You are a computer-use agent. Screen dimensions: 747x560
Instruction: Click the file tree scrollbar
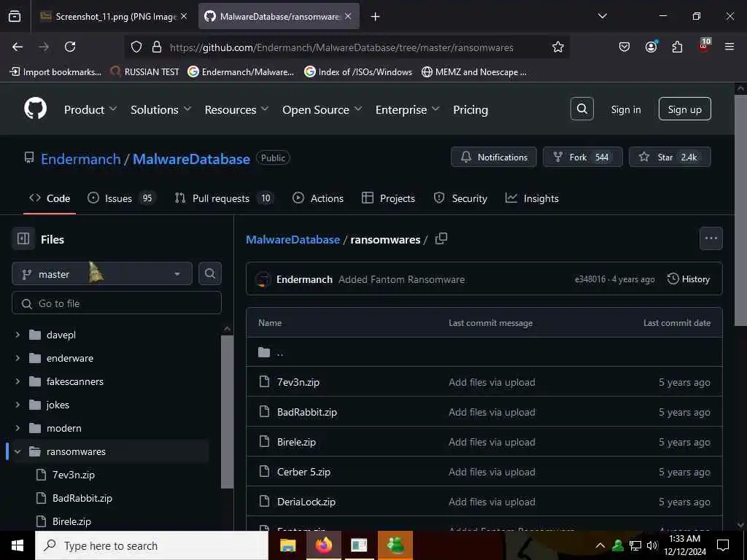tap(228, 411)
